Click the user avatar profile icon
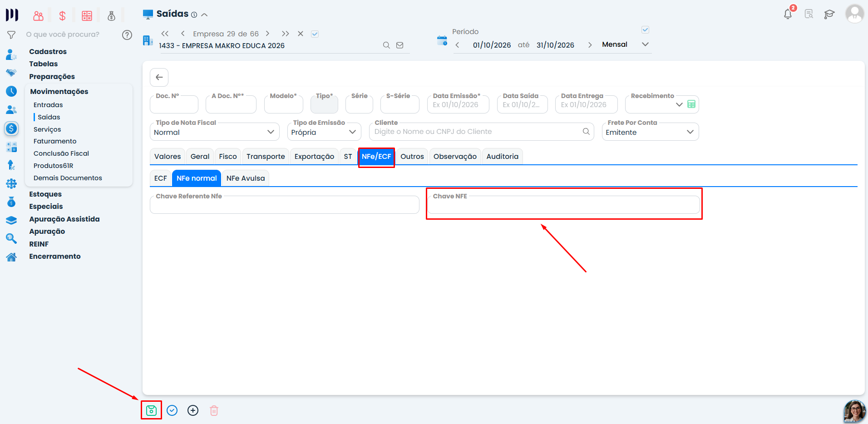The image size is (868, 424). click(x=854, y=14)
